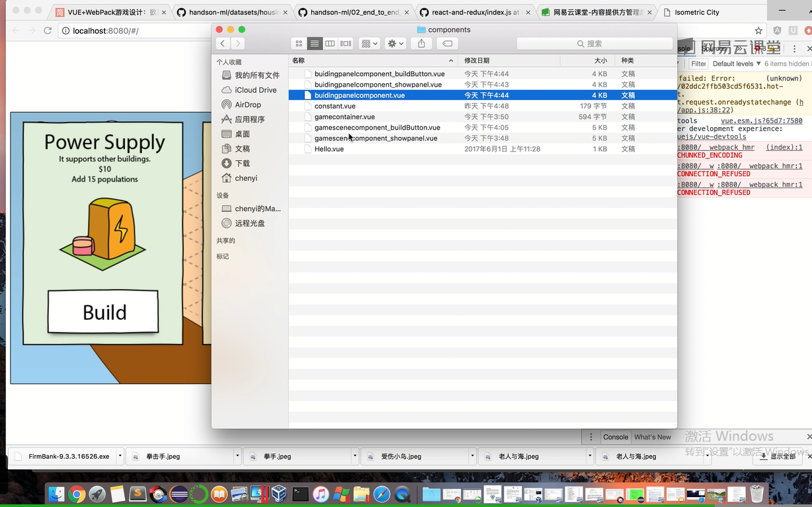Click the DevTools console Filter field
The image size is (812, 507).
pos(698,64)
